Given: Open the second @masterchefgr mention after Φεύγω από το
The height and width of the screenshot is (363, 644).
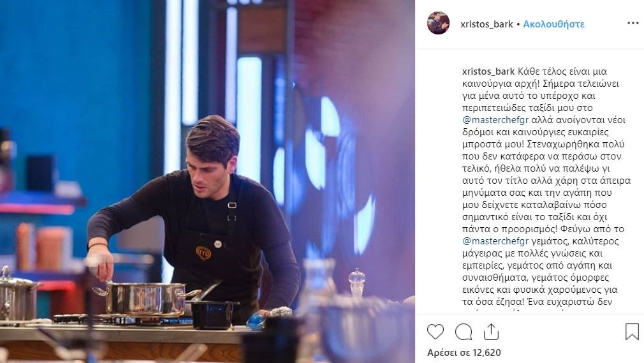Looking at the screenshot, I should point(495,241).
